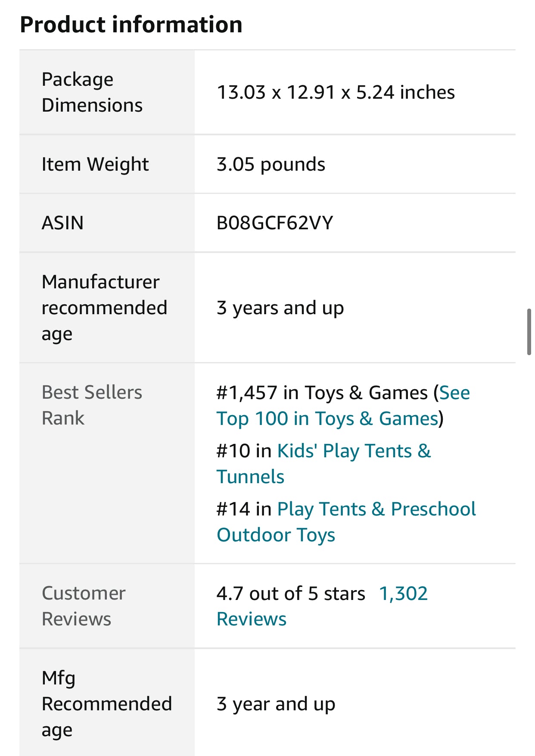Click the Package Dimensions label
This screenshot has width=535, height=756.
92,92
